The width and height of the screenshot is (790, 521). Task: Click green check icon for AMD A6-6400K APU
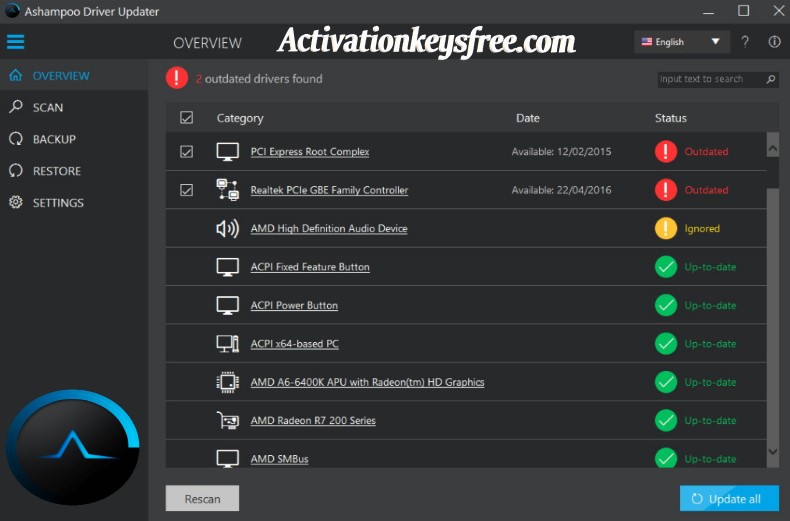(666, 382)
